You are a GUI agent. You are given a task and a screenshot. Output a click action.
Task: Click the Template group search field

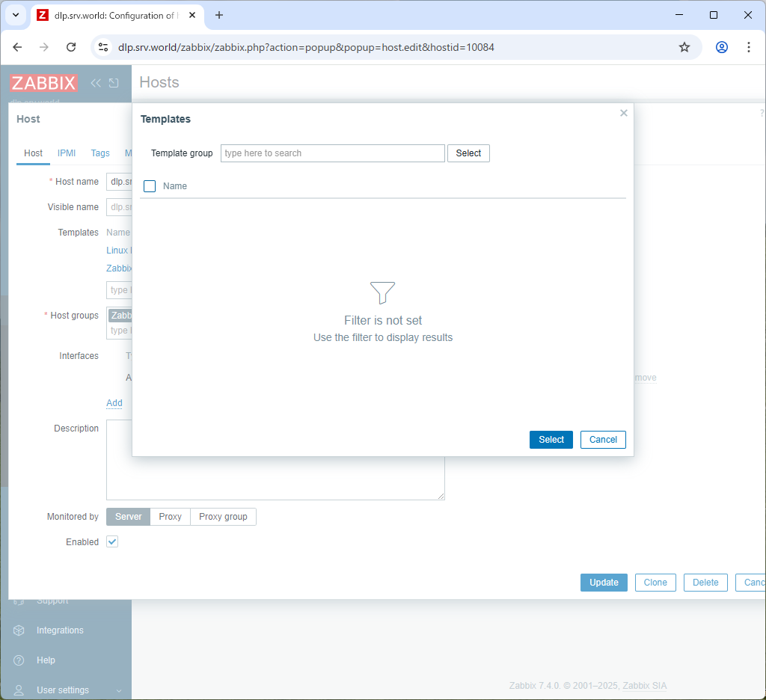(333, 153)
